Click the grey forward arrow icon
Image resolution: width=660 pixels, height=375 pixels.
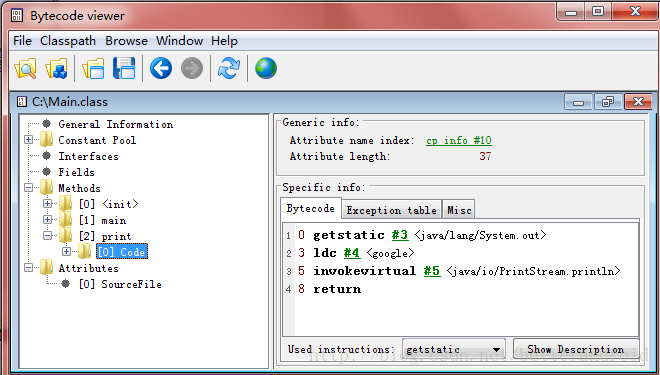[192, 68]
